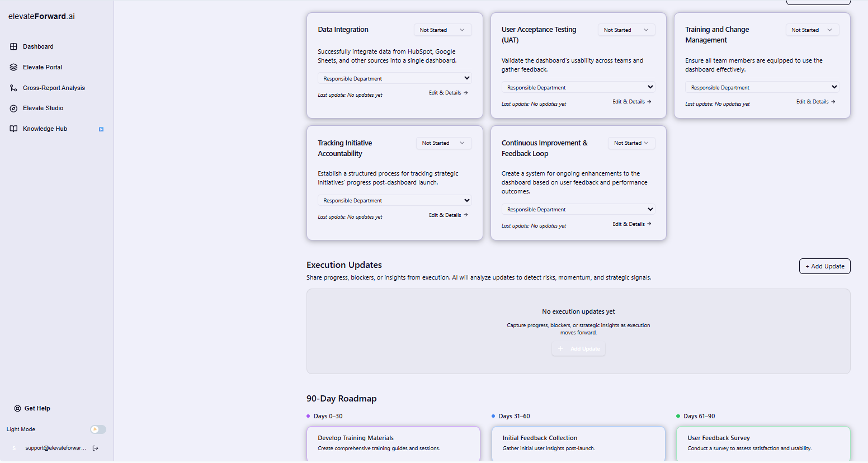Click the Get Help lifesaver icon
Image resolution: width=868 pixels, height=463 pixels.
16,408
